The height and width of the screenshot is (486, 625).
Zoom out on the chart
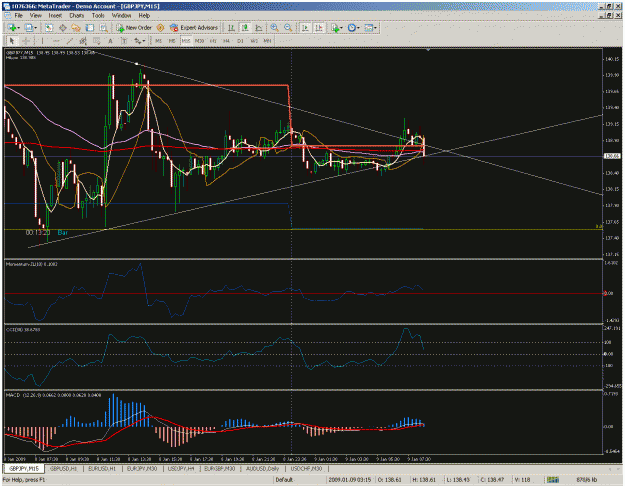288,28
